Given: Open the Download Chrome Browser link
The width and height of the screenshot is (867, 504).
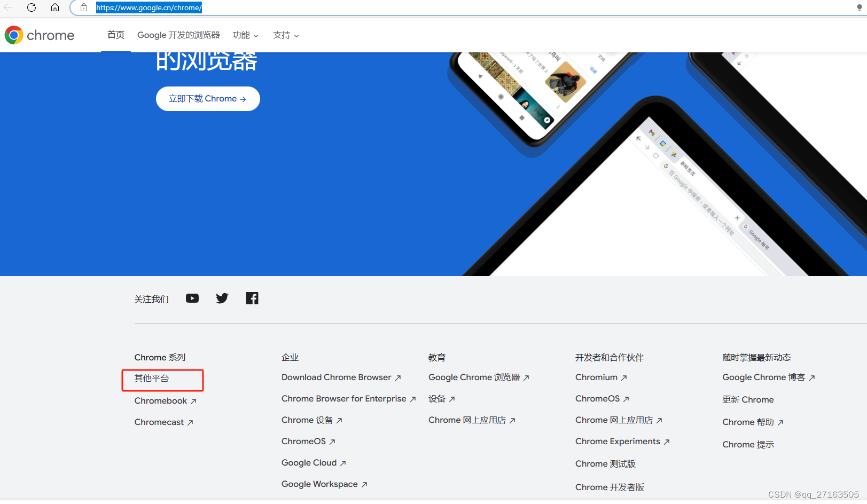Looking at the screenshot, I should click(337, 377).
